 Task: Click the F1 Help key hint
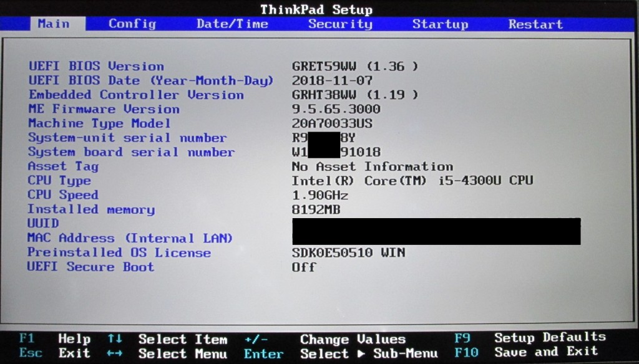tap(55, 338)
